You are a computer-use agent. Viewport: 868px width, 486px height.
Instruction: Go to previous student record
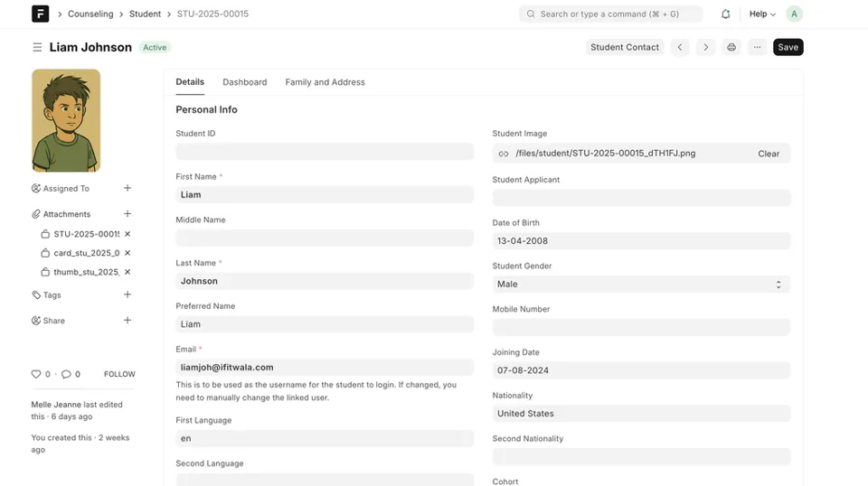pos(680,47)
